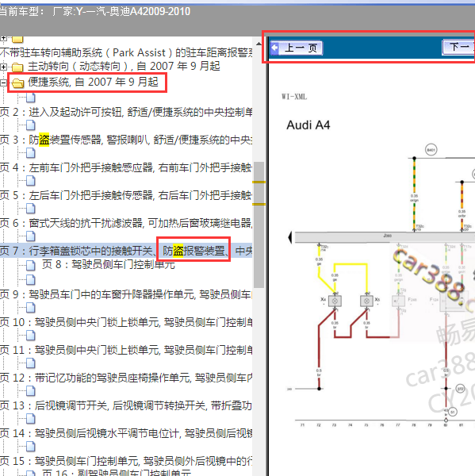The image size is (475, 476).
Task: Click document icon above 页 11 row
Action: pyautogui.click(x=31, y=336)
